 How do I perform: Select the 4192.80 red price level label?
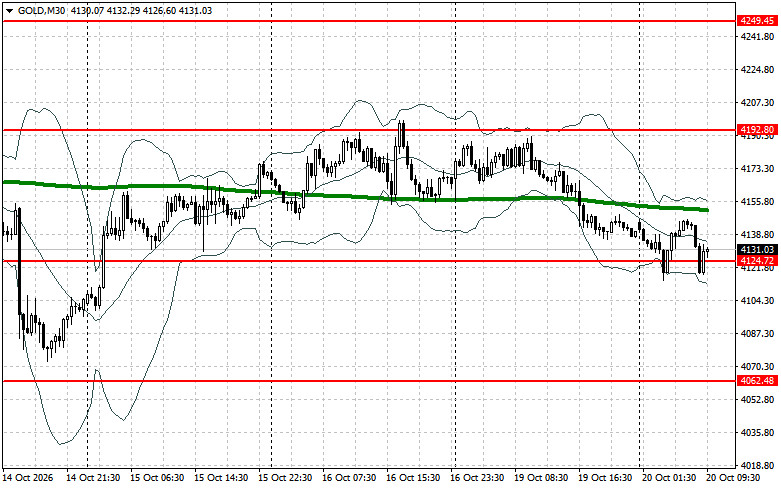point(757,130)
